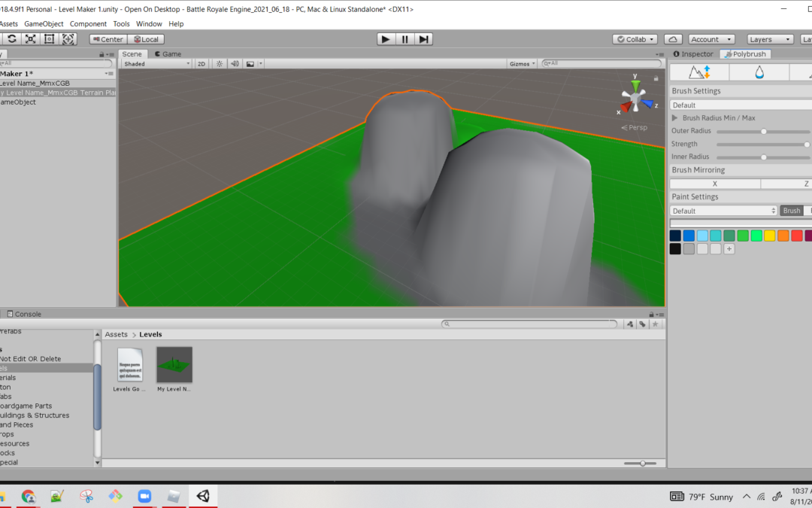This screenshot has width=812, height=508.
Task: Click the red X axis gizmo cone
Action: tap(626, 106)
